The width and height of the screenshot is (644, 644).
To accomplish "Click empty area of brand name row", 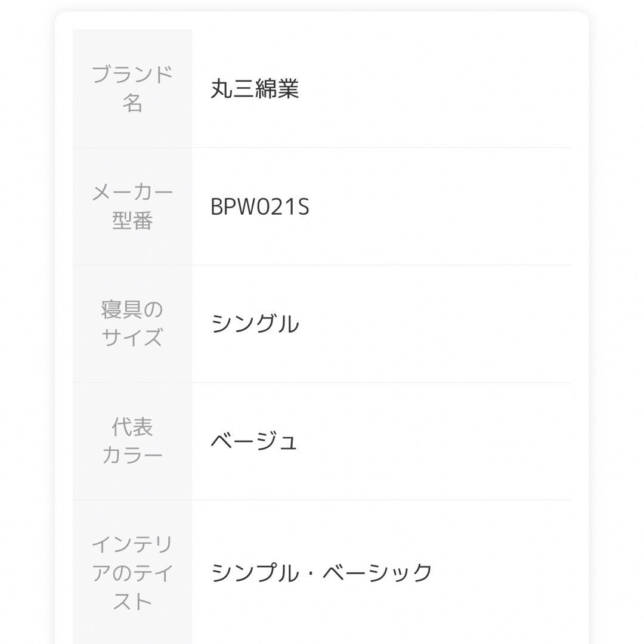I will pyautogui.click(x=435, y=88).
